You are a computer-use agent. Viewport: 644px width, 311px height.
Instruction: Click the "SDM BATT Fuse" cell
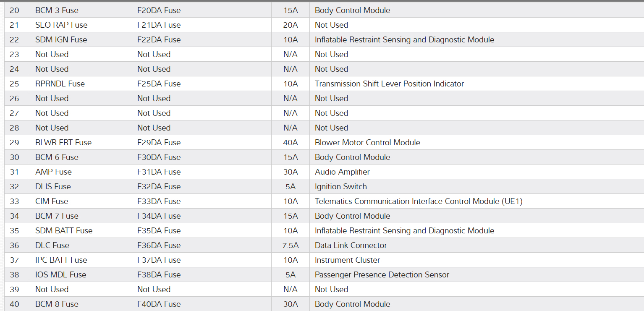click(x=64, y=230)
